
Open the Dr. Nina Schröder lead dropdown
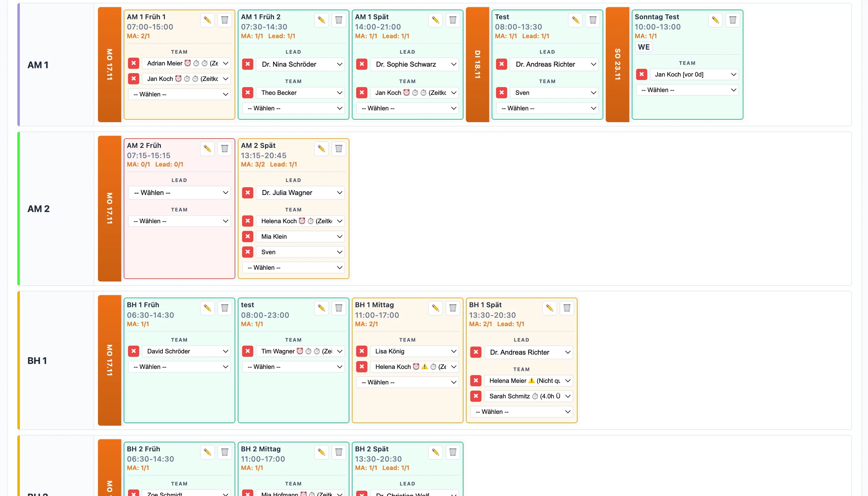click(300, 64)
